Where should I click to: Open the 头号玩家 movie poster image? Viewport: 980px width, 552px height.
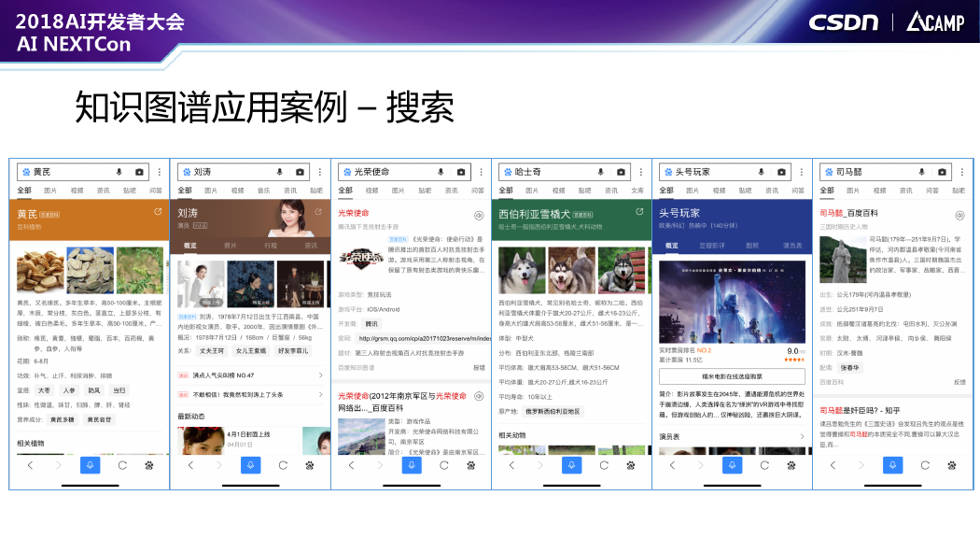pyautogui.click(x=732, y=302)
